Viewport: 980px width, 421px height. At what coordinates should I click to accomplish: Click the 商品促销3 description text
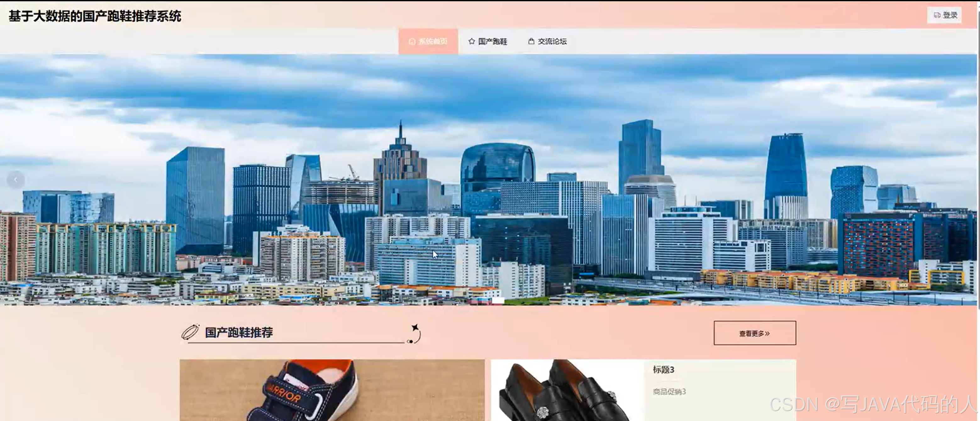coord(669,391)
